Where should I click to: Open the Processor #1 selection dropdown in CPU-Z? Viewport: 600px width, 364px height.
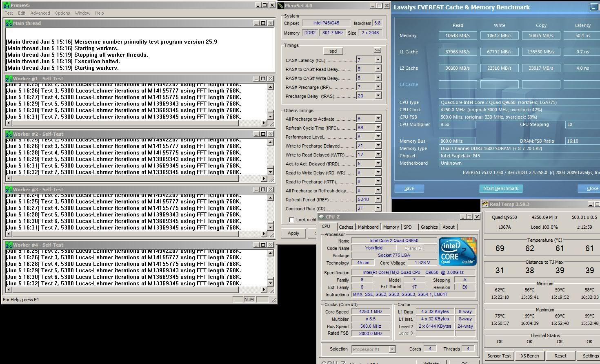[x=392, y=349]
